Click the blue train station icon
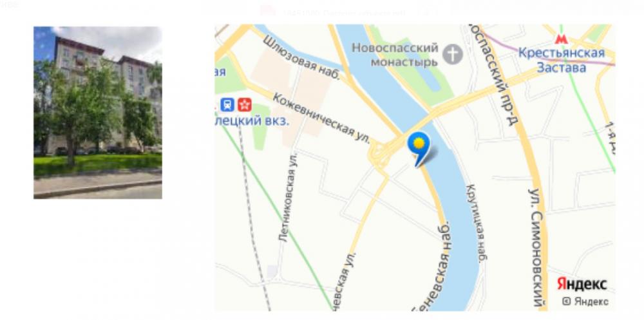This screenshot has height=320, width=644. tap(227, 105)
